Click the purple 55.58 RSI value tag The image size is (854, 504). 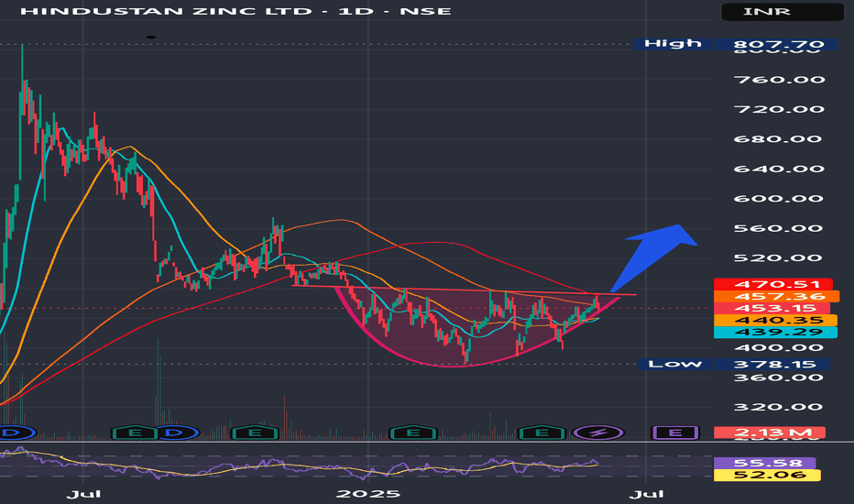(765, 463)
